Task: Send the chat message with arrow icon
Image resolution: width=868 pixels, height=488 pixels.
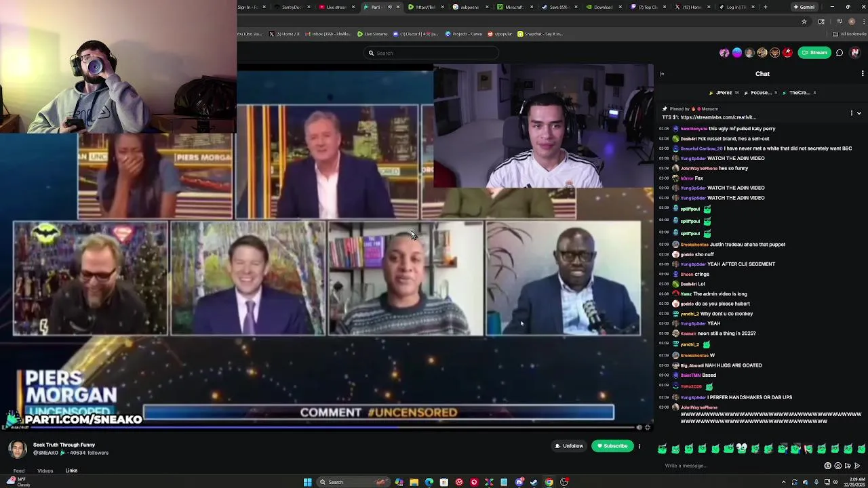Action: click(x=857, y=466)
